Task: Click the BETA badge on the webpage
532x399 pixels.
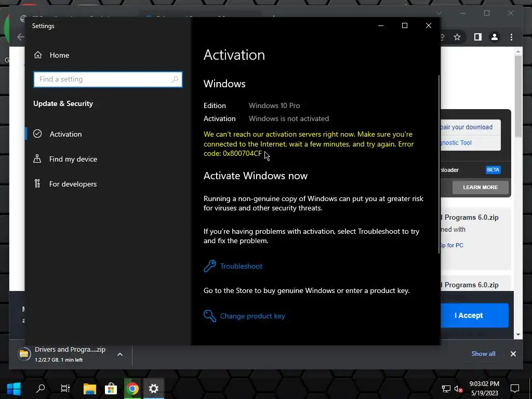Action: point(493,170)
